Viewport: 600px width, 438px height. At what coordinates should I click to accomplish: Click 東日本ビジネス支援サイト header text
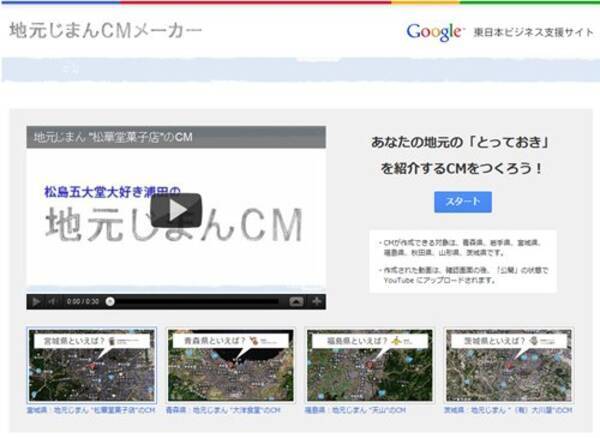533,33
